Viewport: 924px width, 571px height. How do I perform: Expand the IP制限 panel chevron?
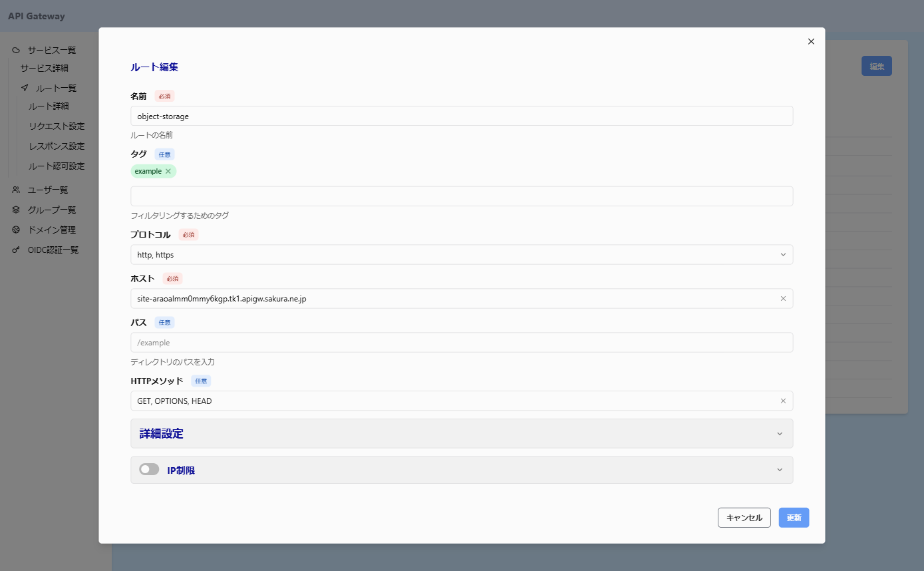(780, 471)
